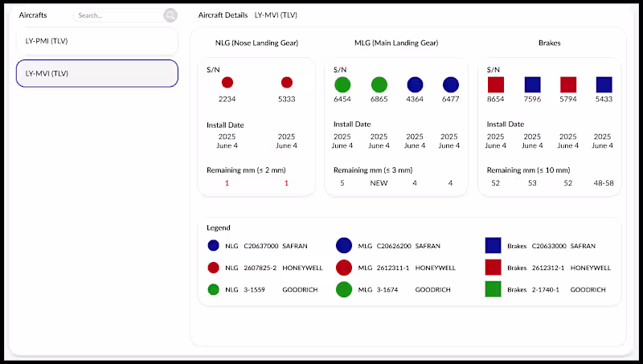Click legend green NLG GOODRICH circle

coord(213,289)
